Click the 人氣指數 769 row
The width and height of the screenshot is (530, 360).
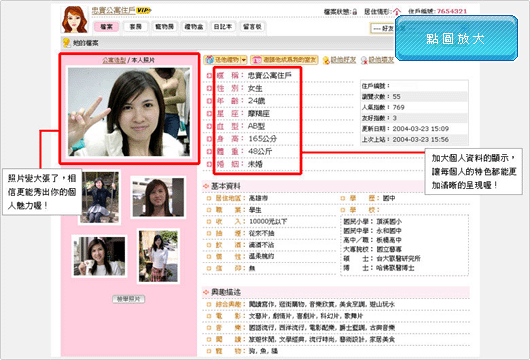(x=415, y=107)
